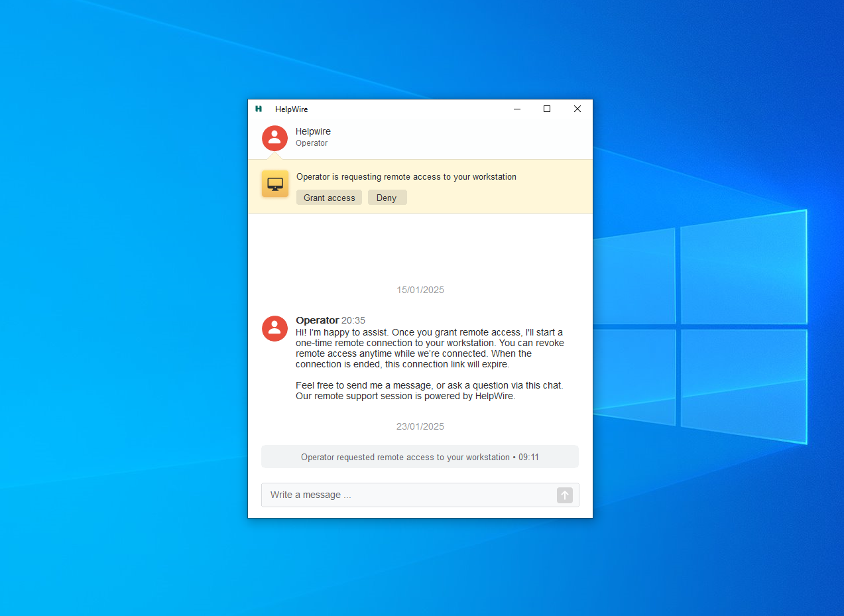Grant access to the operator
The width and height of the screenshot is (844, 616).
(329, 198)
